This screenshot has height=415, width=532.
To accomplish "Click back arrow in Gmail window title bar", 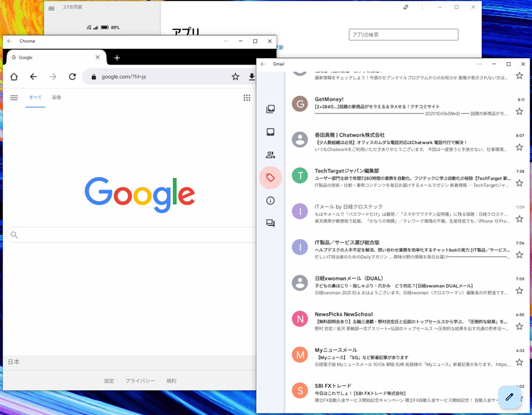I will click(x=263, y=64).
